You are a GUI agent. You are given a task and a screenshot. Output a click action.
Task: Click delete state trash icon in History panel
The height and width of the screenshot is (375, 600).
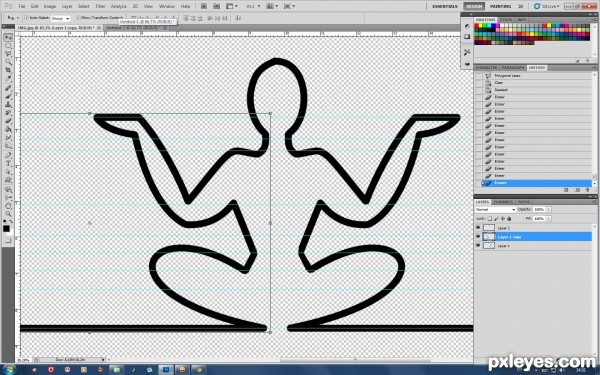588,190
